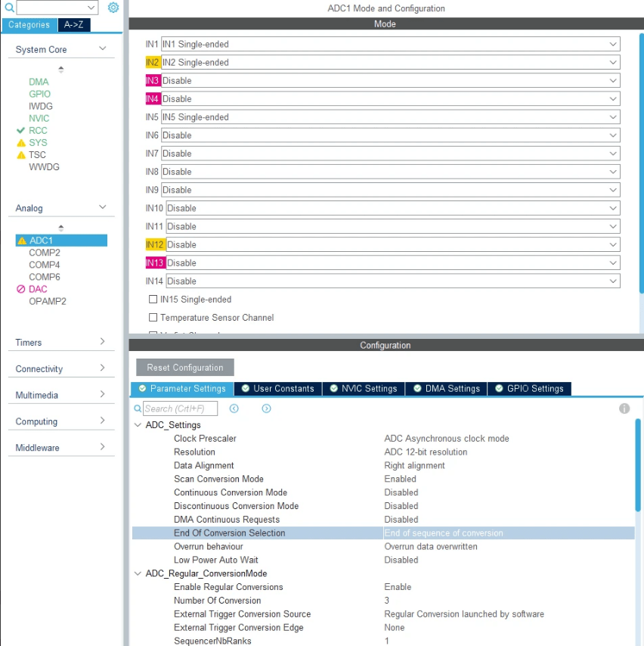
Task: Click the Mode panel vertical scrollbar
Action: (x=641, y=151)
